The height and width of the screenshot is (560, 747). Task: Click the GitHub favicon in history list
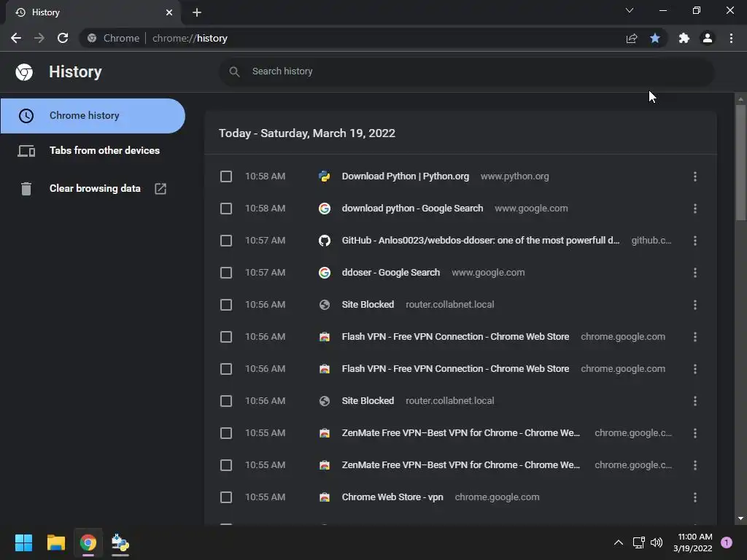click(x=325, y=241)
